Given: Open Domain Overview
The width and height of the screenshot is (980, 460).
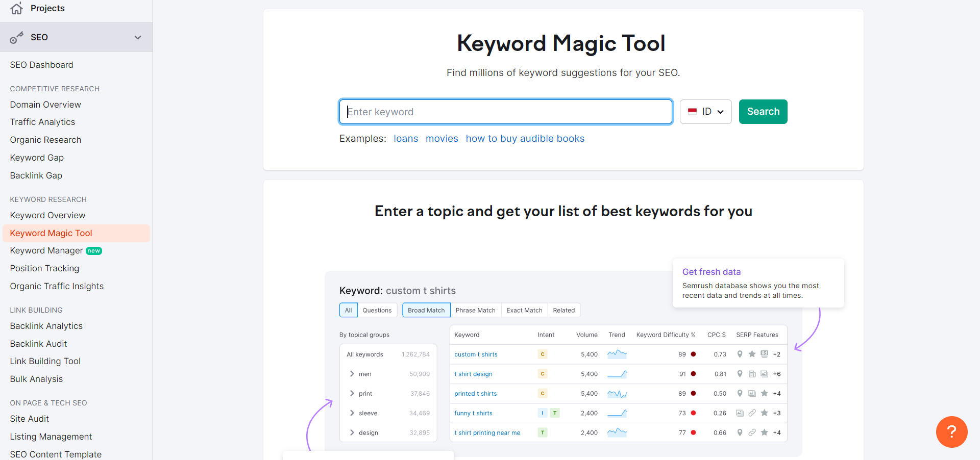Looking at the screenshot, I should tap(45, 105).
